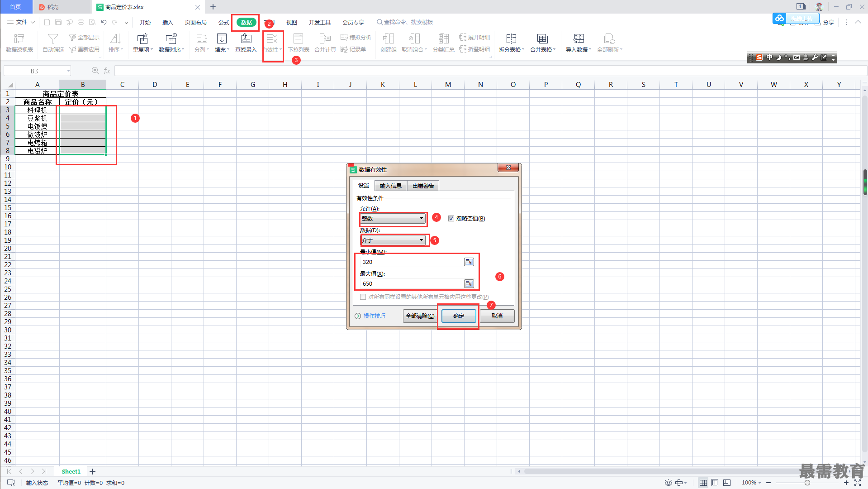Add a new sheet with the plus button
This screenshot has height=489, width=868.
[x=93, y=472]
